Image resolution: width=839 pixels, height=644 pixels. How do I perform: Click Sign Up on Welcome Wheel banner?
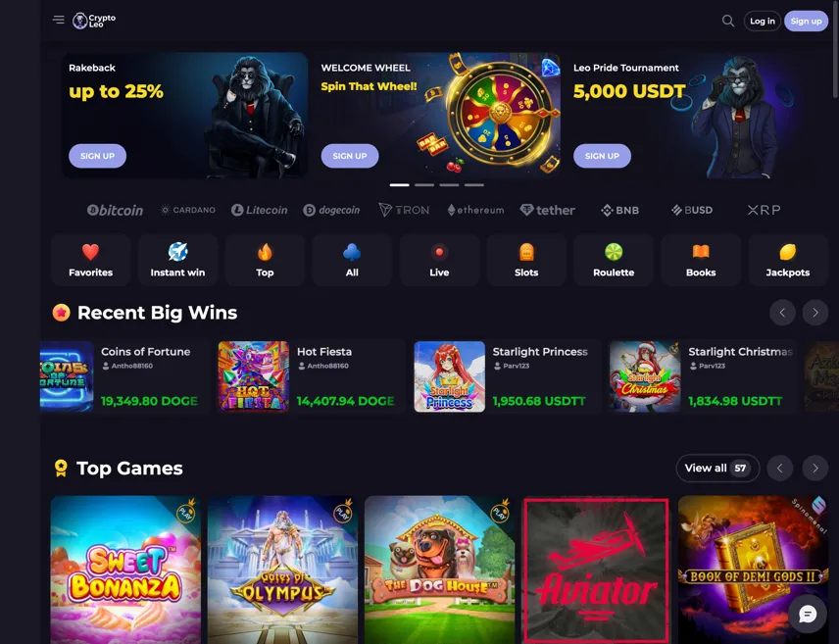click(350, 156)
